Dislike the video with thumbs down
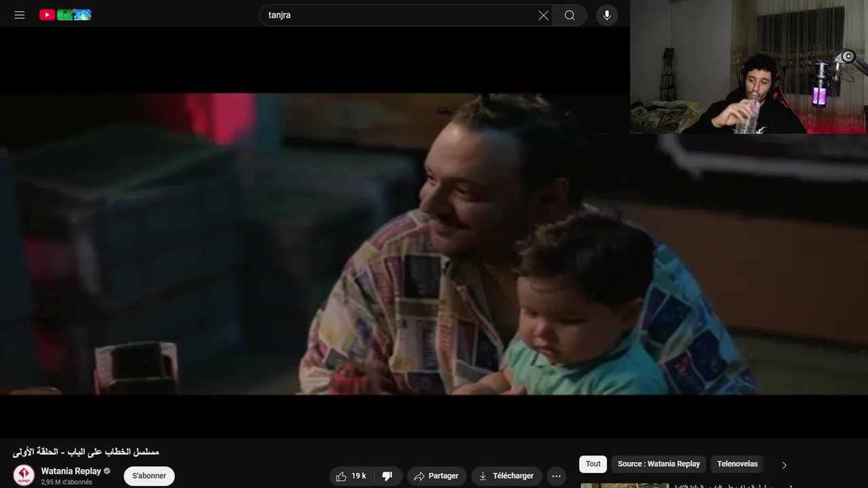The height and width of the screenshot is (488, 868). (x=388, y=476)
